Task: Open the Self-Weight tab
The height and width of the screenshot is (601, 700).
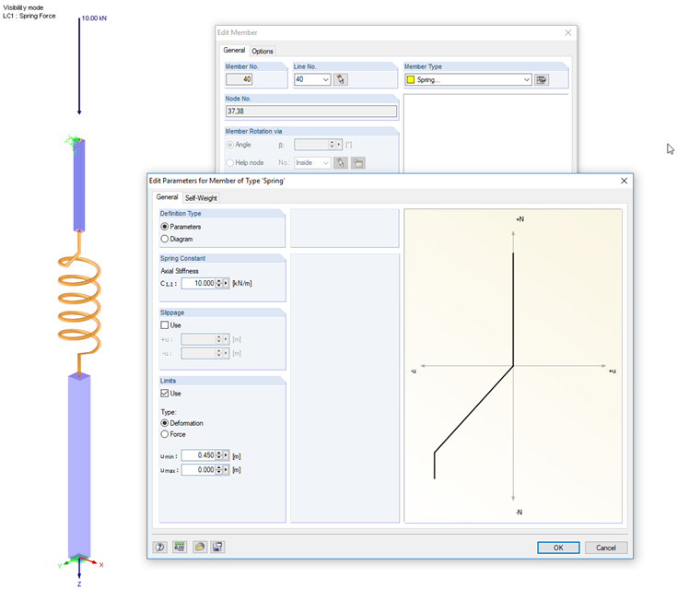Action: click(201, 198)
